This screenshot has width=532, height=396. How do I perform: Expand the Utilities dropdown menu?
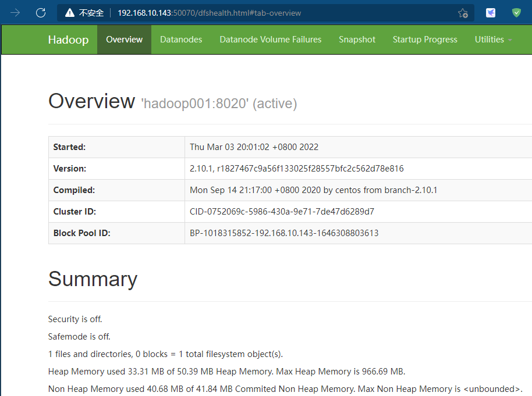pyautogui.click(x=493, y=40)
